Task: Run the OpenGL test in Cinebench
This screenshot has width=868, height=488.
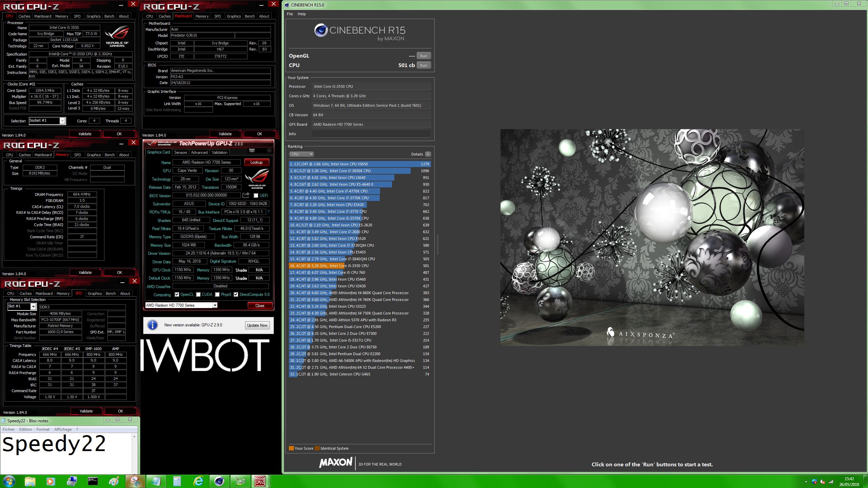Action: (423, 56)
